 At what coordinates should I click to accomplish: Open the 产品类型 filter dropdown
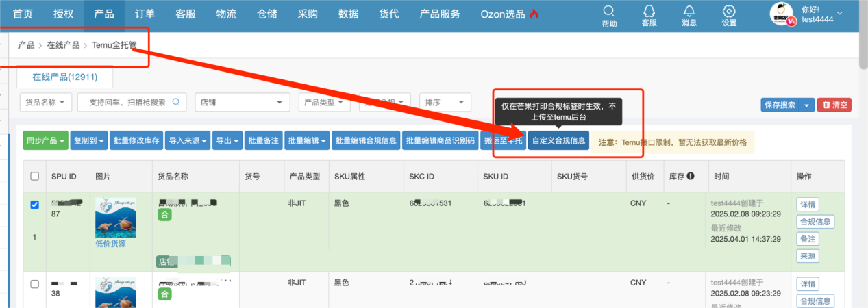325,102
